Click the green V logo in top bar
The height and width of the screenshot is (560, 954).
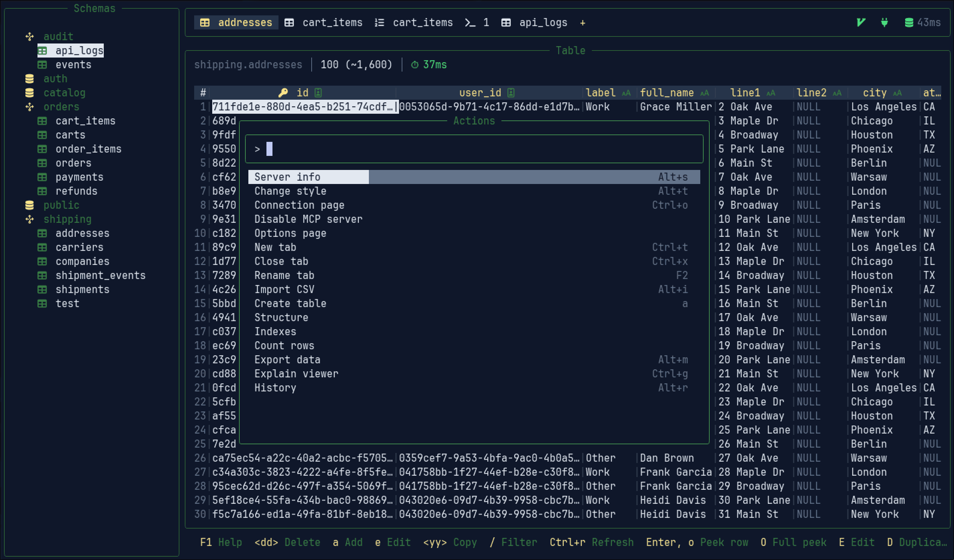pyautogui.click(x=861, y=23)
